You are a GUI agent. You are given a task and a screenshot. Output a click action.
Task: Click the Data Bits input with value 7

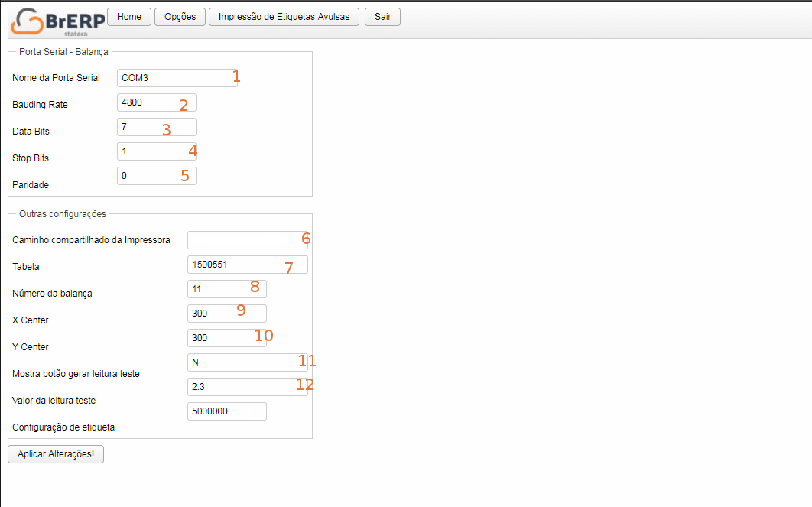(x=156, y=127)
